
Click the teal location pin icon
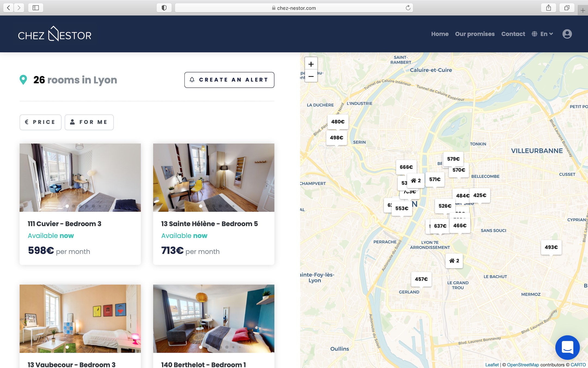coord(23,80)
